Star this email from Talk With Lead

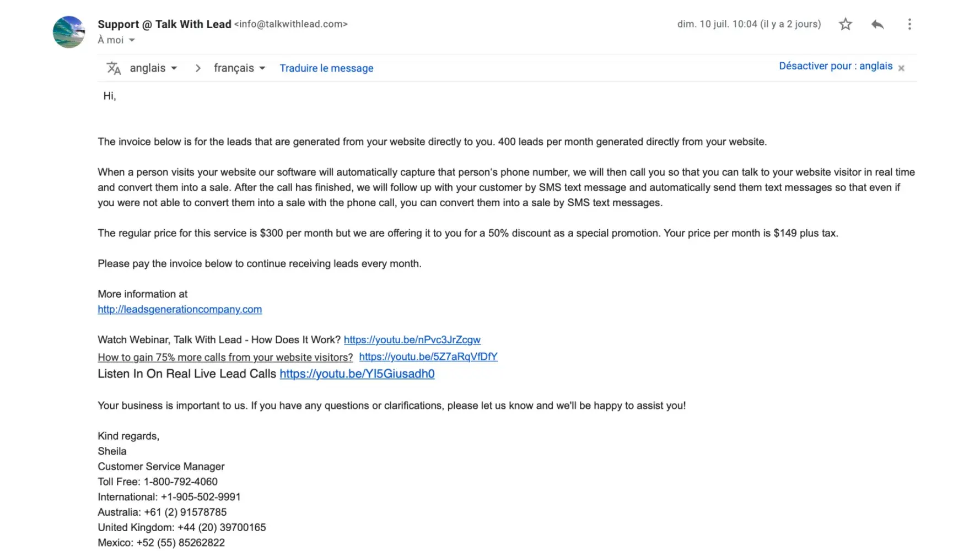(846, 24)
